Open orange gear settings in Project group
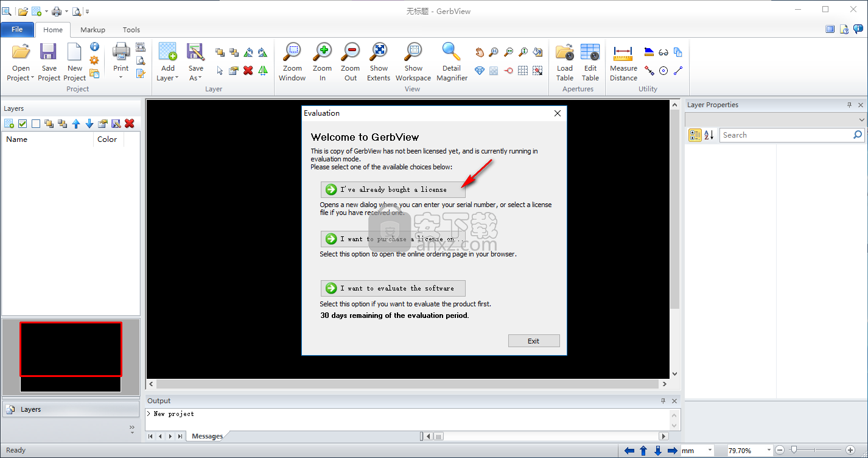 [94, 60]
